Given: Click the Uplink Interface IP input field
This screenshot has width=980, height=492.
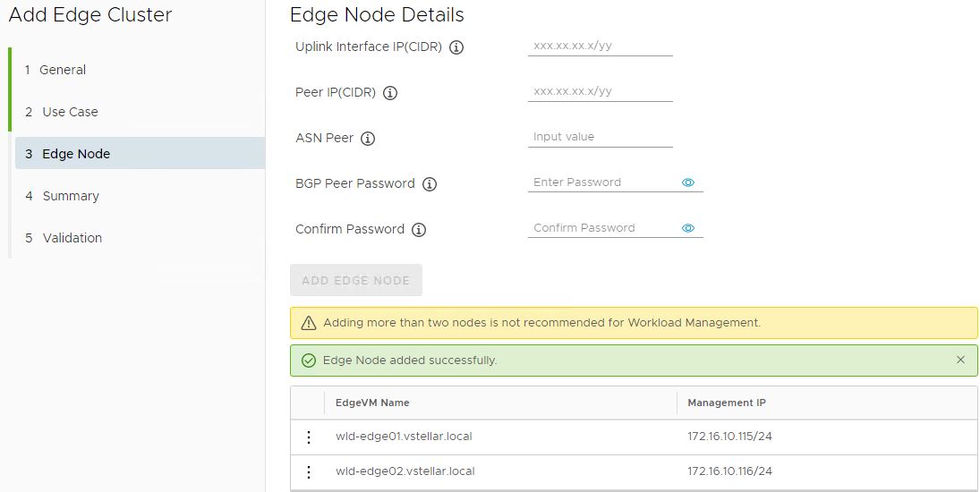Looking at the screenshot, I should [600, 46].
